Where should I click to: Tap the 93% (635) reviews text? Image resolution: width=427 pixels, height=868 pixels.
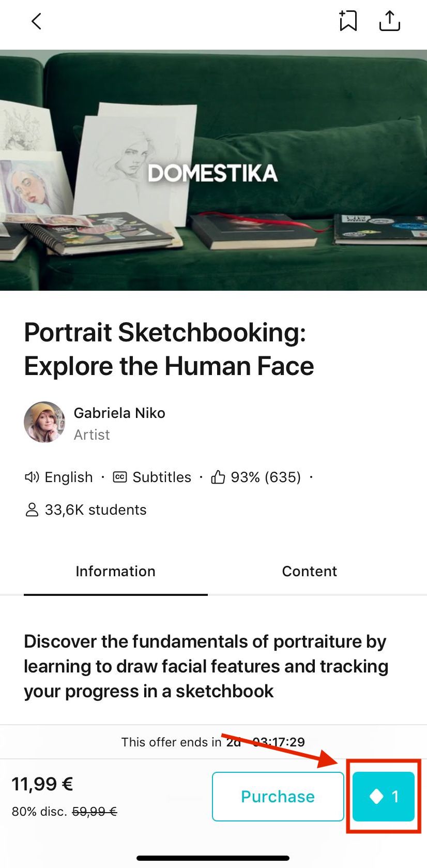click(266, 477)
